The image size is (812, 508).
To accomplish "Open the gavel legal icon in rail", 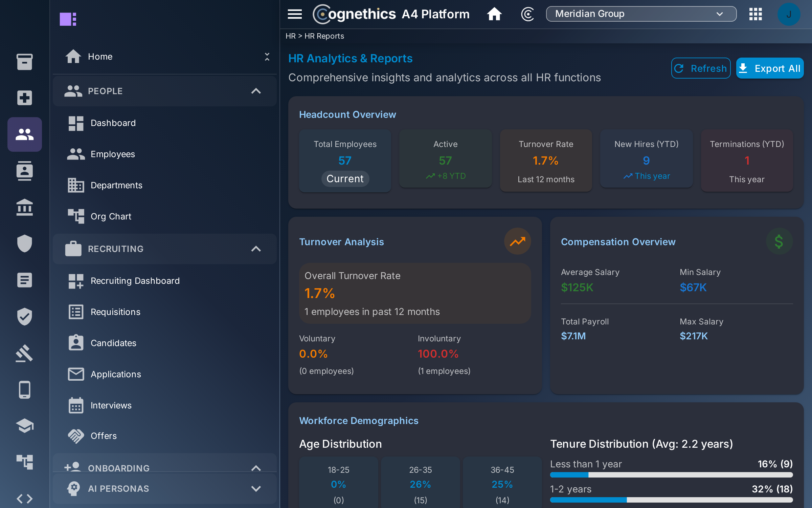I will (25, 353).
